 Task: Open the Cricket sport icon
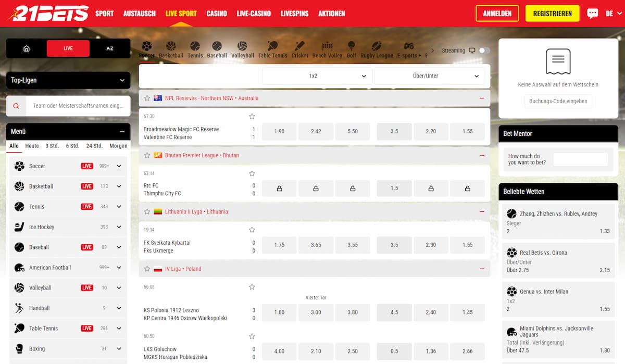299,47
